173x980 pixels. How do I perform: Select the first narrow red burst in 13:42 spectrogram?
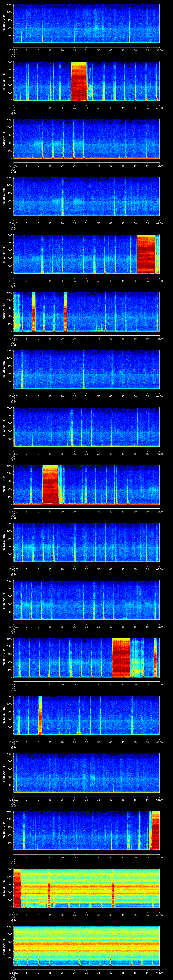coord(34,312)
